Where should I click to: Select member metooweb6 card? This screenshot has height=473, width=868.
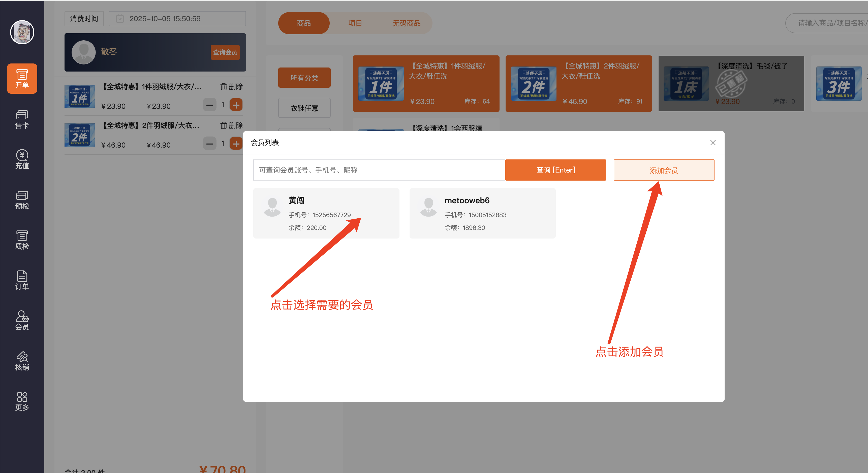click(x=482, y=213)
